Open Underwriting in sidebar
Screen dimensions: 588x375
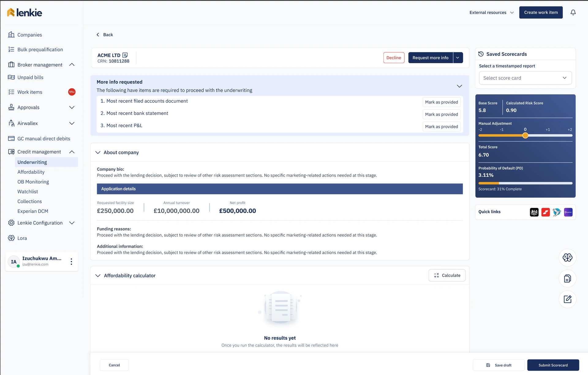tap(46, 162)
